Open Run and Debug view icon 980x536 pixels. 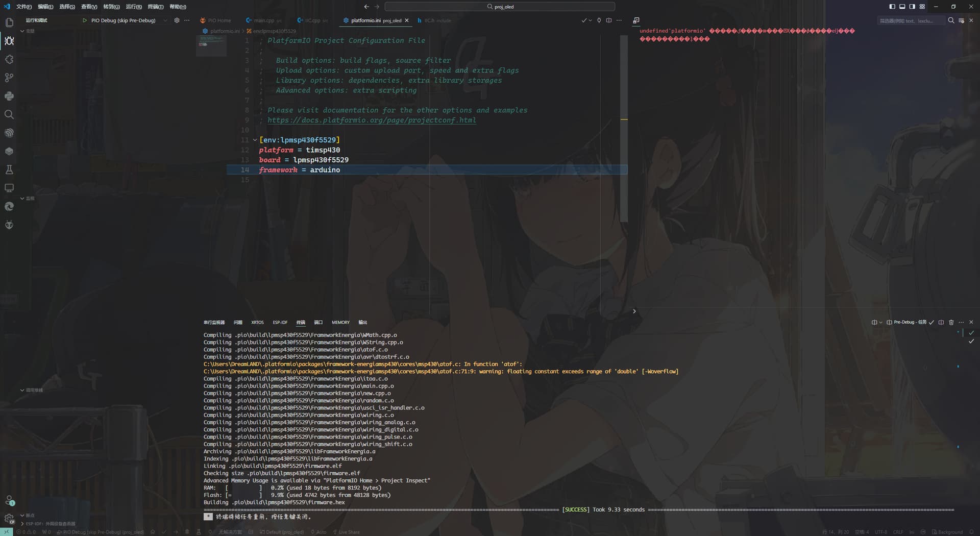(9, 41)
